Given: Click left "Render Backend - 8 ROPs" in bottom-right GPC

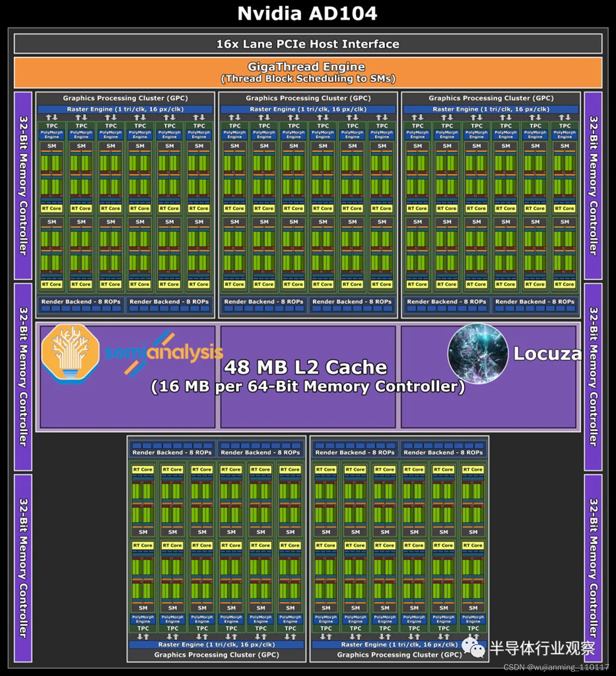Looking at the screenshot, I should point(355,449).
